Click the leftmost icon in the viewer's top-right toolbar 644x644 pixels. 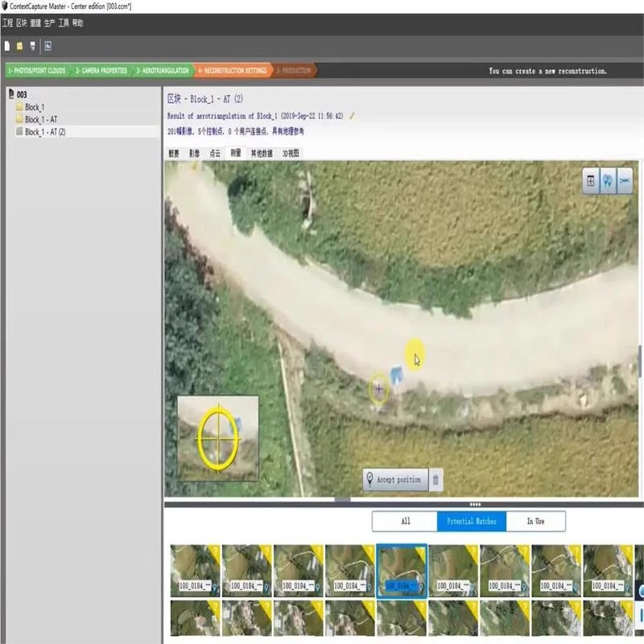coord(591,181)
